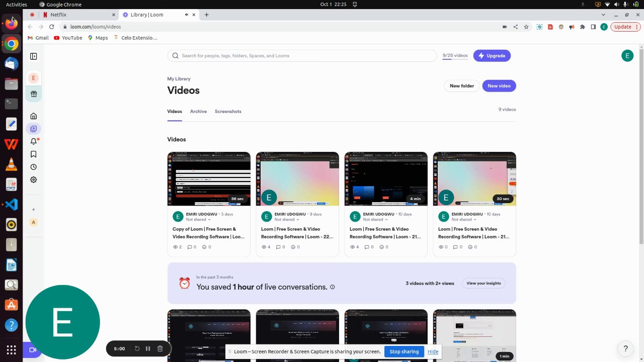Viewport: 644px width, 362px height.
Task: Open notifications bell in Loom sidebar
Action: 34,142
